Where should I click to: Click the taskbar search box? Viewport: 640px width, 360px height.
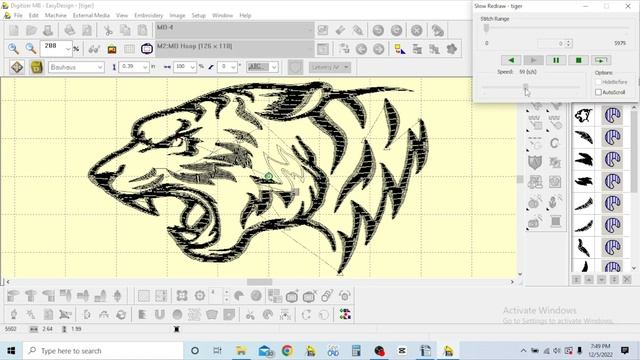(x=103, y=351)
